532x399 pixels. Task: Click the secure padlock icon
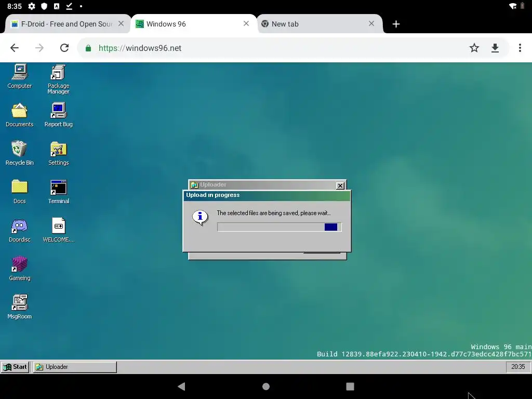pos(88,48)
